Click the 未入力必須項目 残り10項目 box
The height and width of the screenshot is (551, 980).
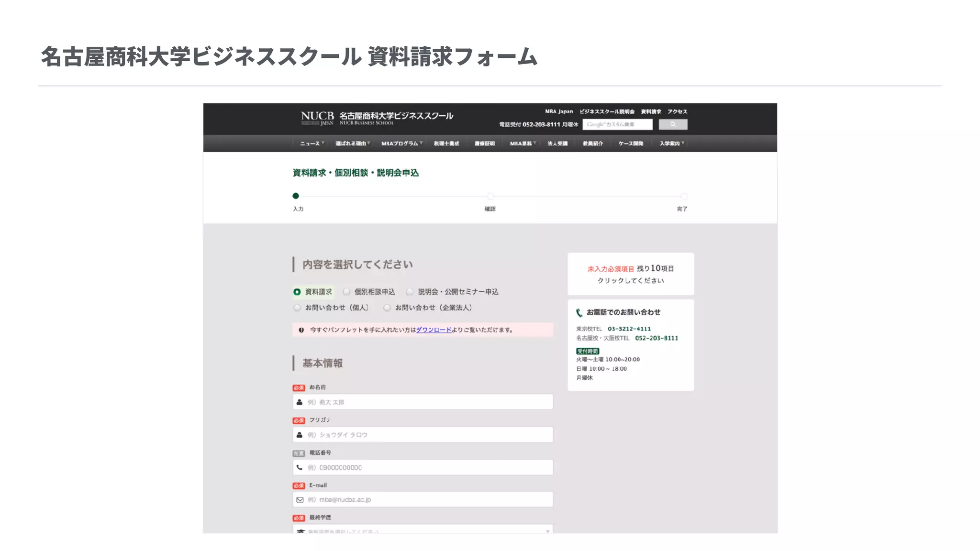coord(631,274)
